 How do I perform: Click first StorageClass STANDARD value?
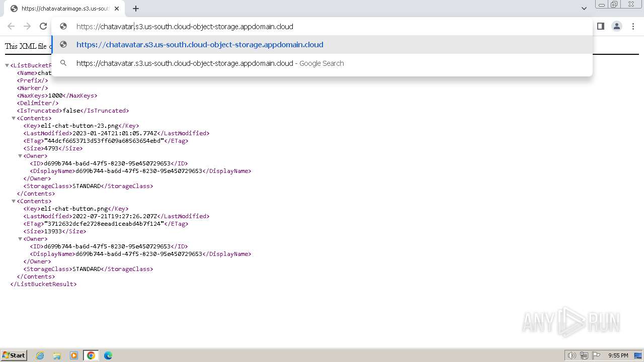point(87,186)
